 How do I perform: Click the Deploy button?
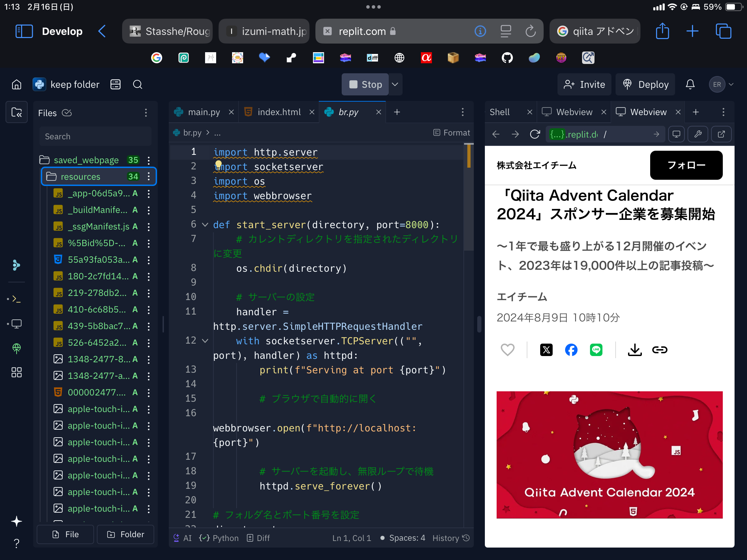(x=646, y=84)
